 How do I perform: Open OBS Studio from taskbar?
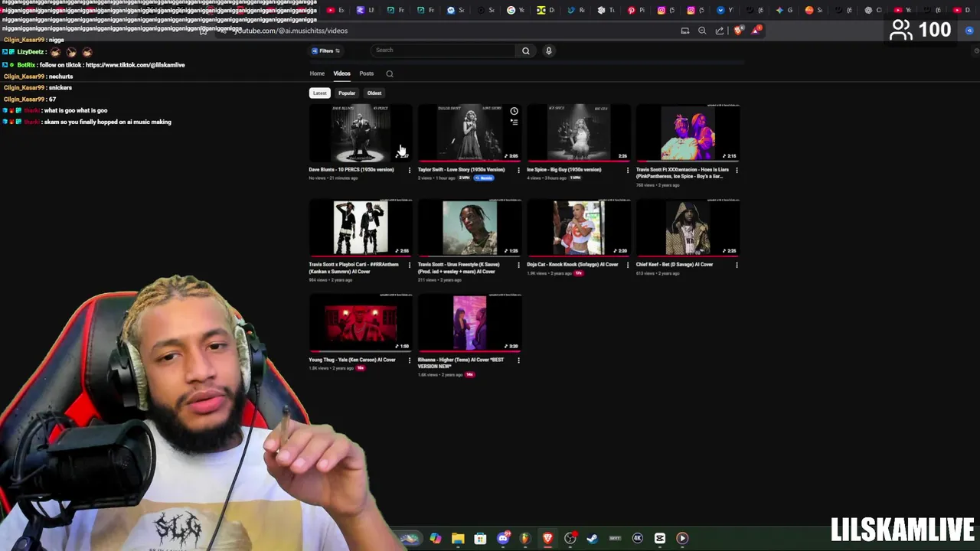(570, 539)
